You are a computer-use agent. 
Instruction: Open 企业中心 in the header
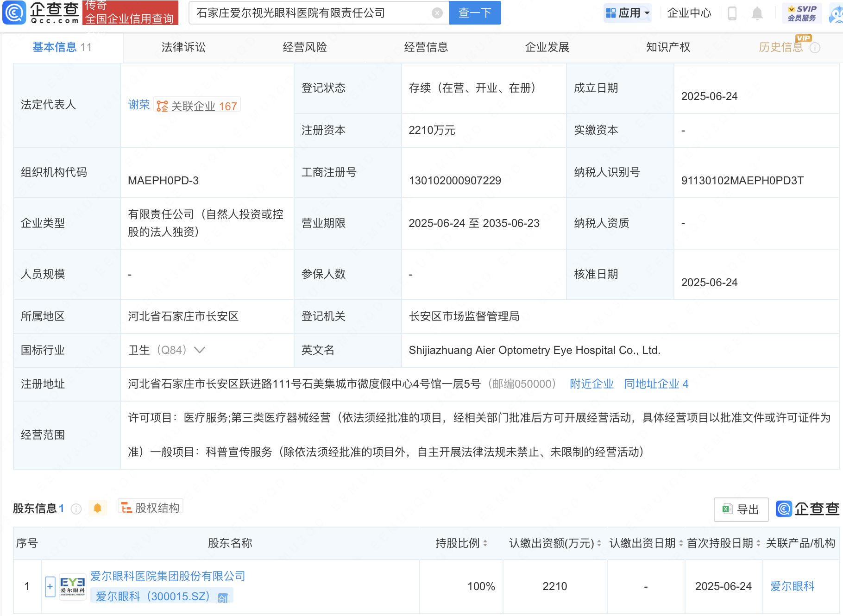pyautogui.click(x=689, y=13)
